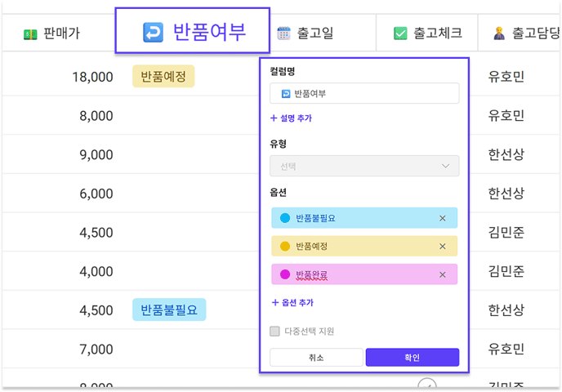Viewport: 562px width, 392px height.
Task: Select the 출고체크 column header
Action: point(427,33)
